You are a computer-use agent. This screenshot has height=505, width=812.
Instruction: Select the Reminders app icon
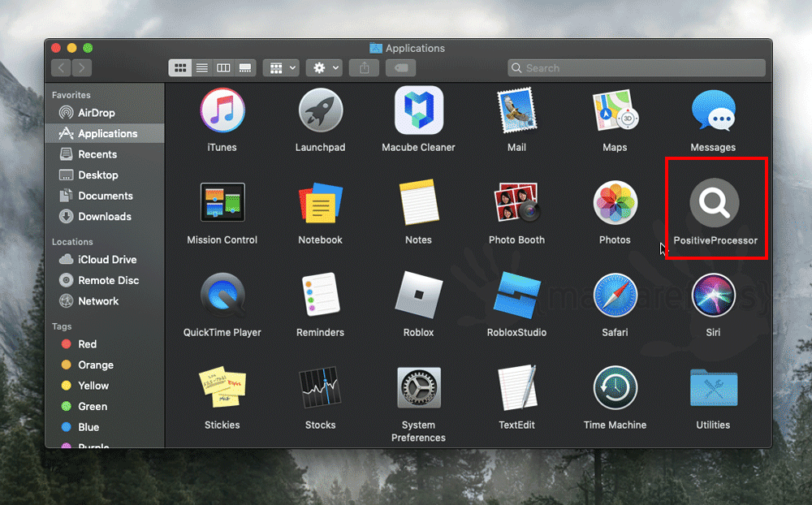coord(321,295)
